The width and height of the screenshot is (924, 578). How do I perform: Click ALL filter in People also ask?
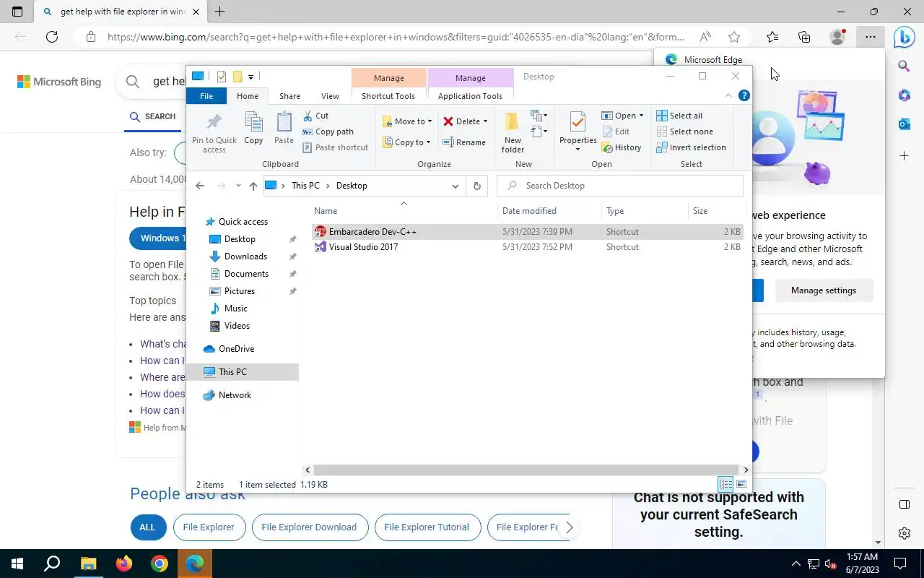coord(147,527)
